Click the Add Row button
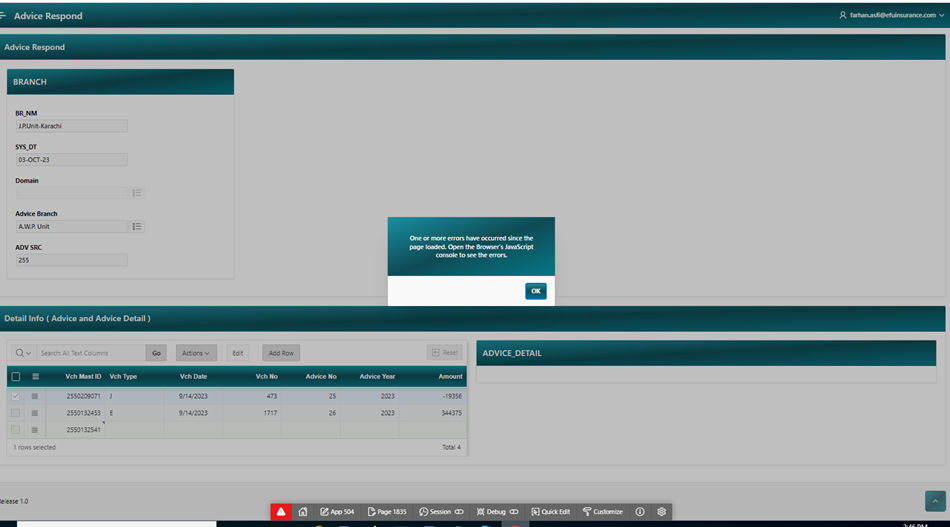Image resolution: width=950 pixels, height=527 pixels. click(281, 353)
